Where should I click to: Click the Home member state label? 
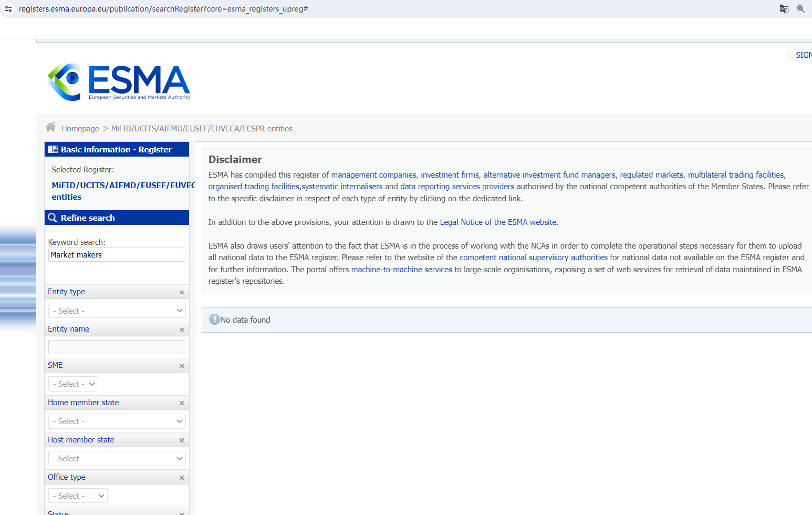coord(83,403)
